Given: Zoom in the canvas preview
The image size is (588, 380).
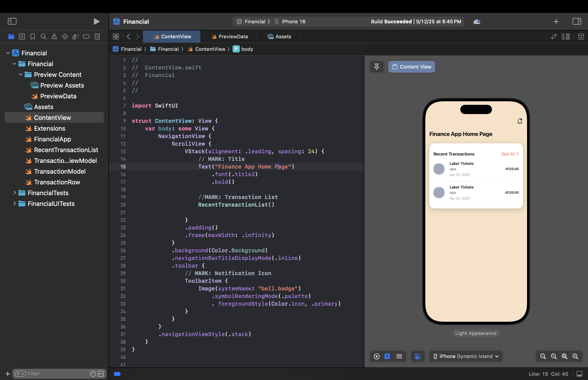Looking at the screenshot, I should pos(575,356).
